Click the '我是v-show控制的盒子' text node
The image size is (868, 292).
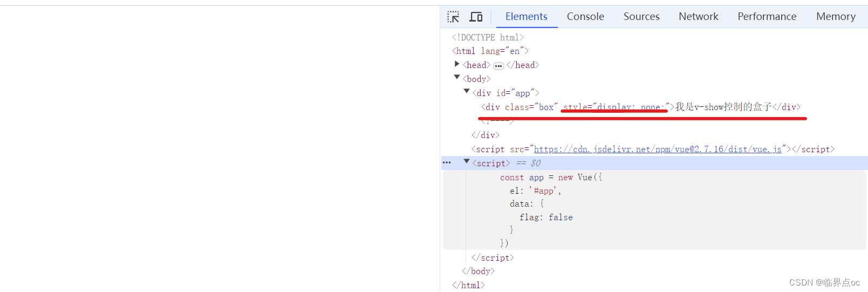(x=723, y=107)
